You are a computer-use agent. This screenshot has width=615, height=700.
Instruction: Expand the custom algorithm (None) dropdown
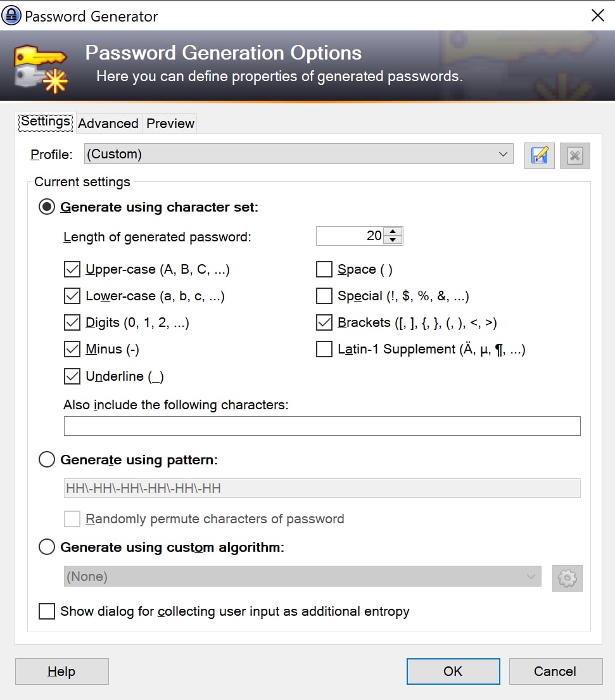[x=302, y=576]
